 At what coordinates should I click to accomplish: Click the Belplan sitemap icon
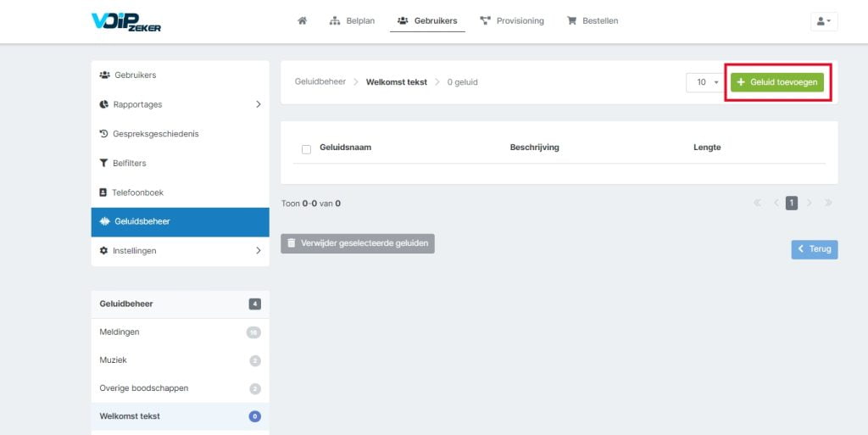(334, 21)
